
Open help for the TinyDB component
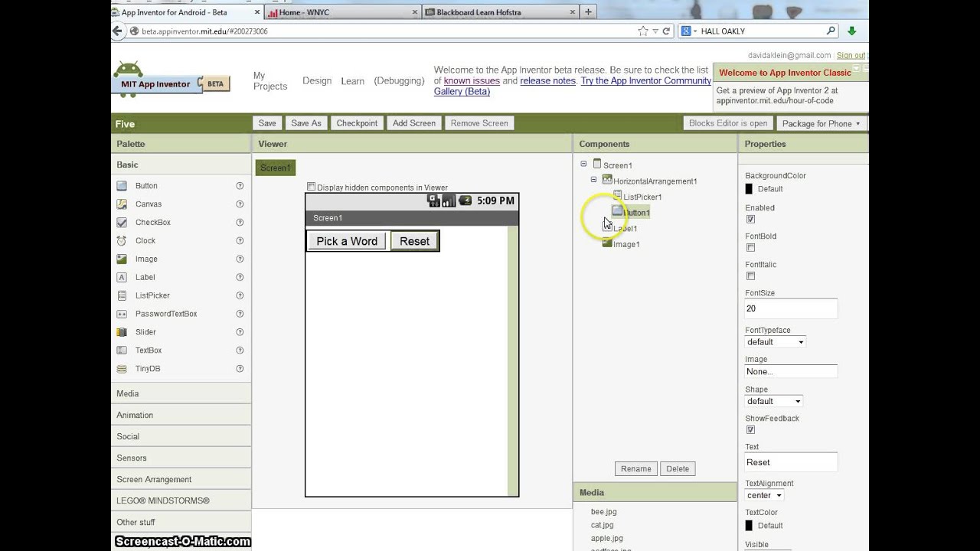point(240,369)
